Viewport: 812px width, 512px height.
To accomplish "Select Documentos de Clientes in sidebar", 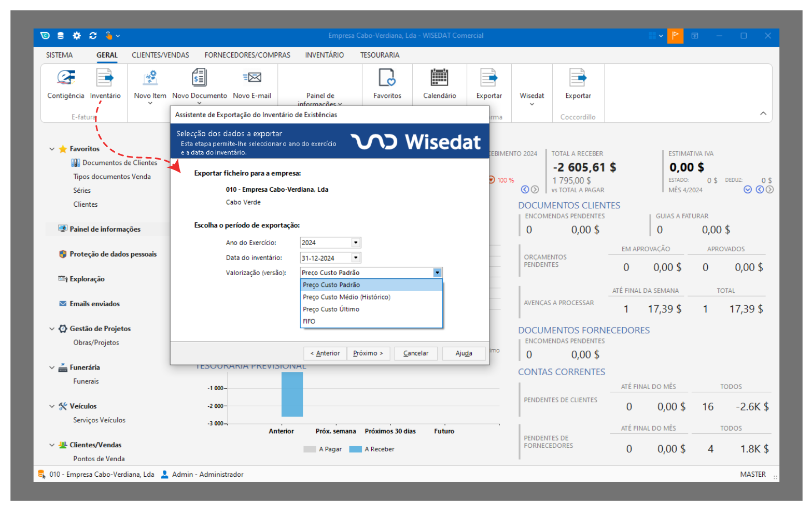I will [x=119, y=163].
